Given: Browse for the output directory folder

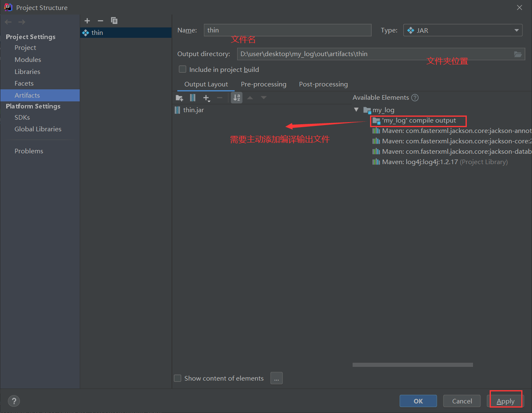Looking at the screenshot, I should [x=518, y=54].
